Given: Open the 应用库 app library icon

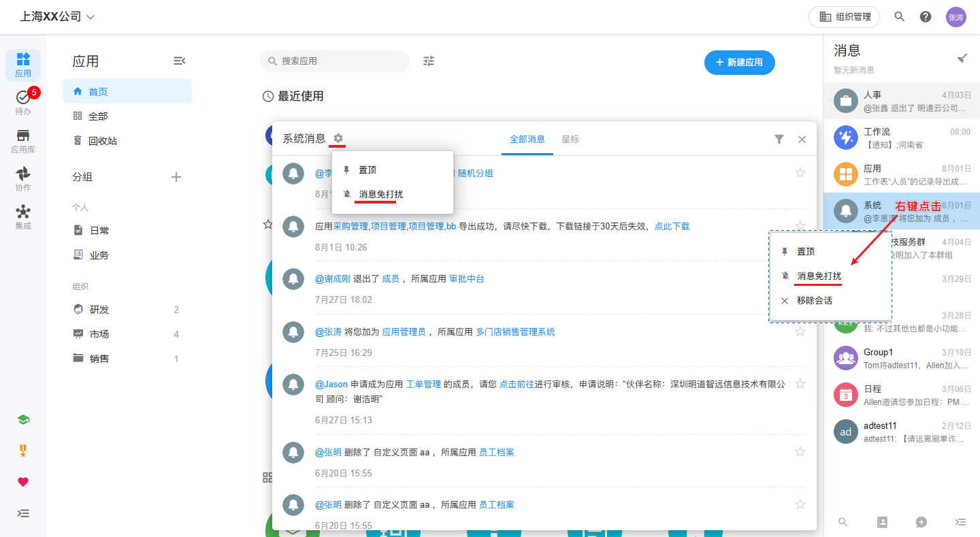Looking at the screenshot, I should (x=23, y=140).
